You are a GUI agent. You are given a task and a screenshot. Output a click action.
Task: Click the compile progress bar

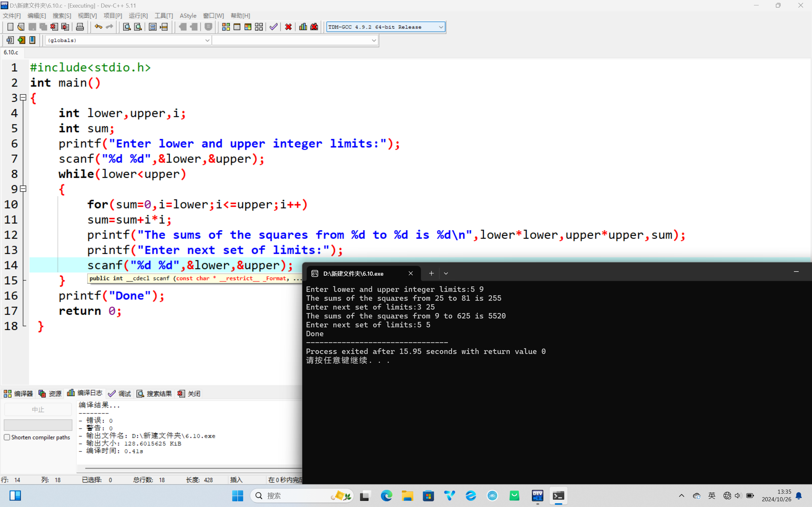coord(38,425)
